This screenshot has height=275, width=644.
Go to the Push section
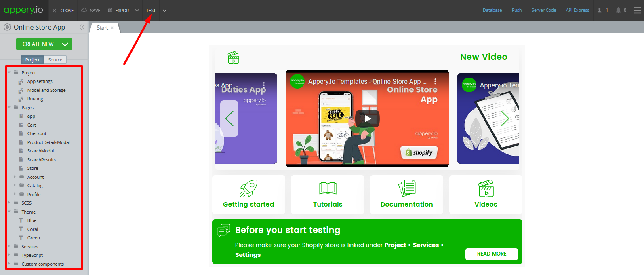(x=517, y=11)
